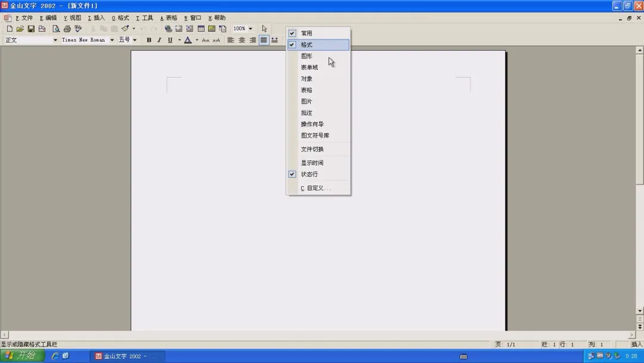The image size is (644, 363).
Task: Center align the text
Action: click(x=242, y=40)
